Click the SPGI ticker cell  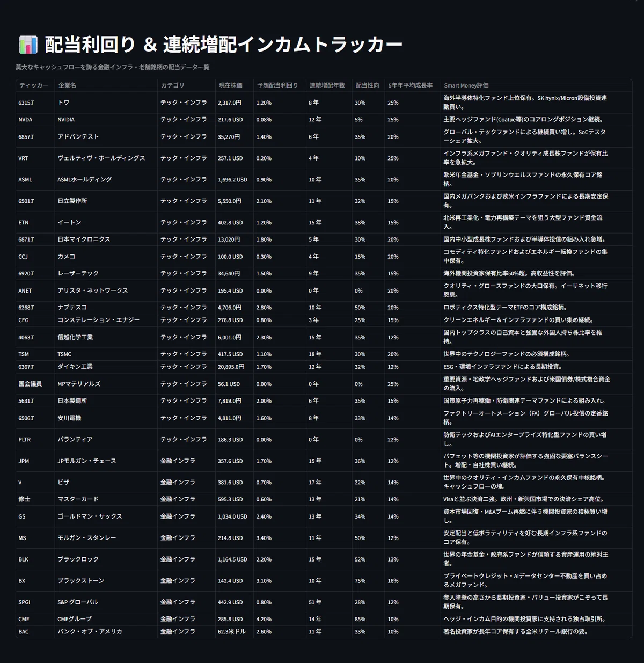click(x=35, y=602)
